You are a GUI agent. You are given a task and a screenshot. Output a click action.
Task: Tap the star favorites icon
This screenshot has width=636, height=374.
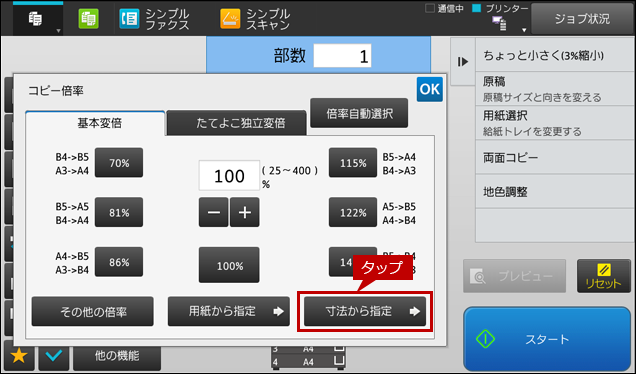(x=19, y=356)
